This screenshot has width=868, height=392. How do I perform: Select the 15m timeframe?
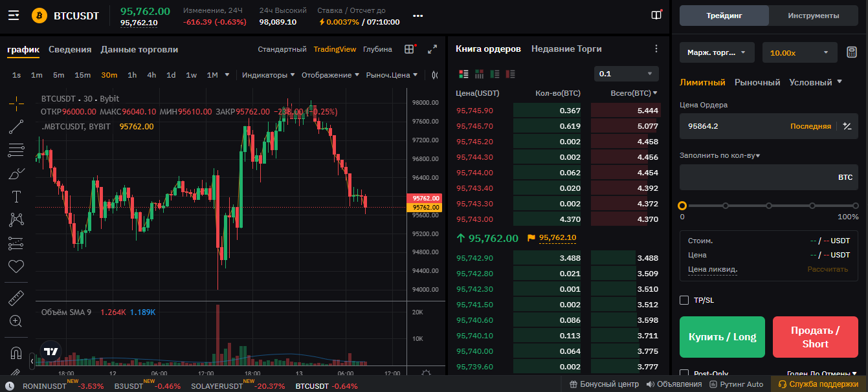(82, 75)
